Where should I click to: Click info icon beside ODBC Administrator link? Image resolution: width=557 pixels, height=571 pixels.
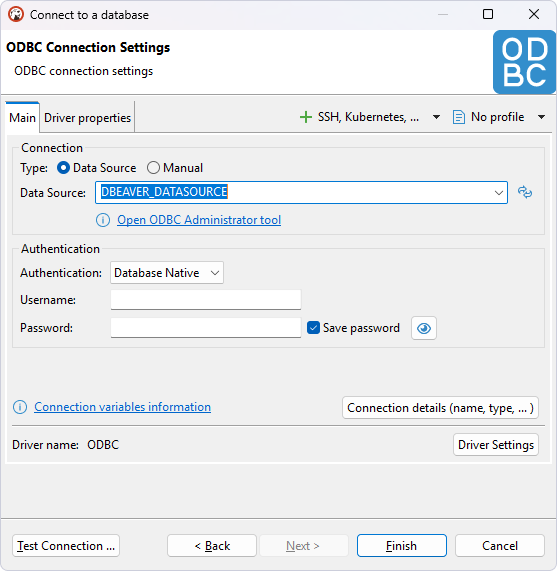103,220
